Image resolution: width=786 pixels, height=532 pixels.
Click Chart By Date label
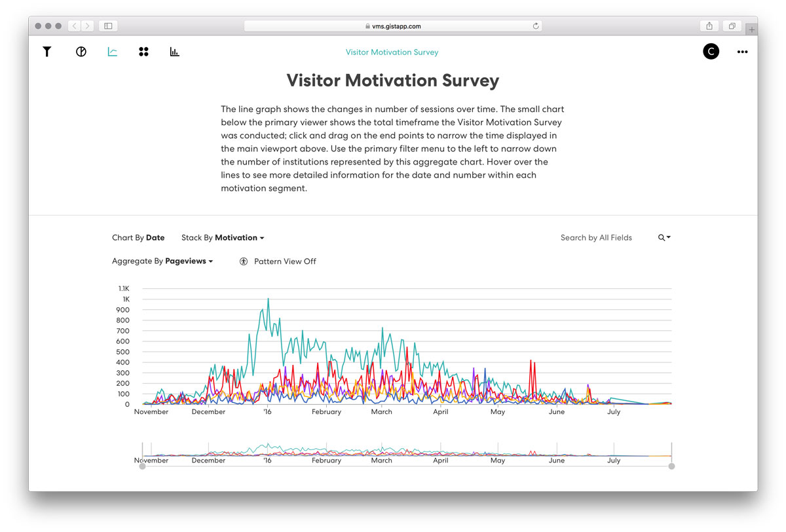[138, 238]
